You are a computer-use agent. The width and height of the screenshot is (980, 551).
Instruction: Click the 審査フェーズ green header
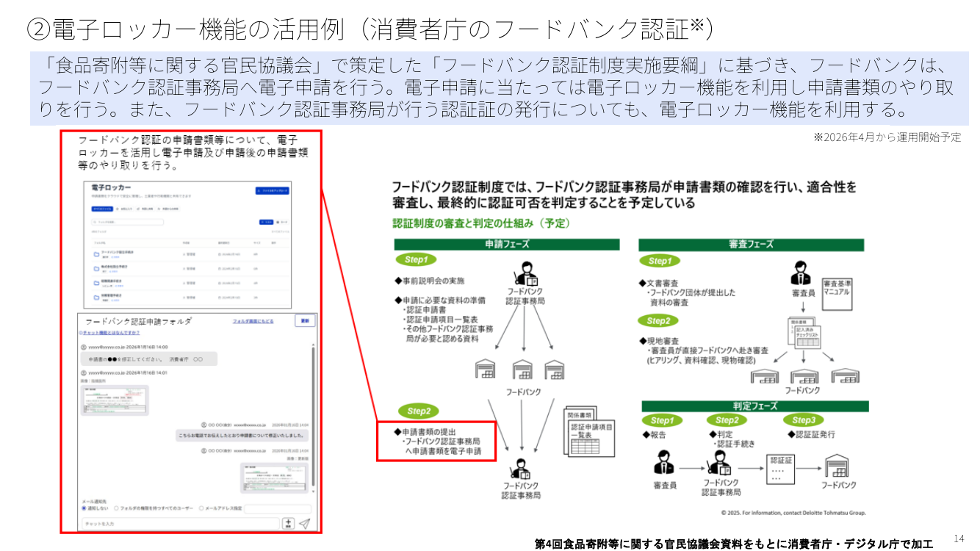751,245
